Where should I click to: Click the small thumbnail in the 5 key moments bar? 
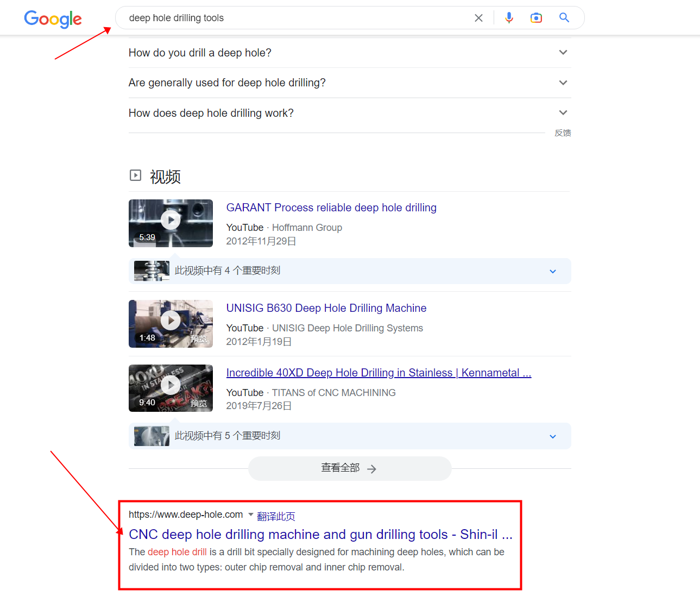[152, 436]
